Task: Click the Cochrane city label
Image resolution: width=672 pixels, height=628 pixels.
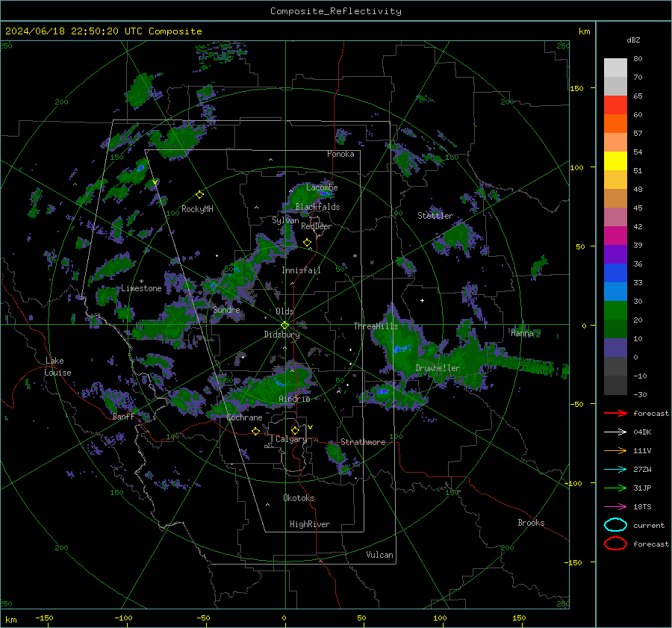Action: tap(244, 417)
